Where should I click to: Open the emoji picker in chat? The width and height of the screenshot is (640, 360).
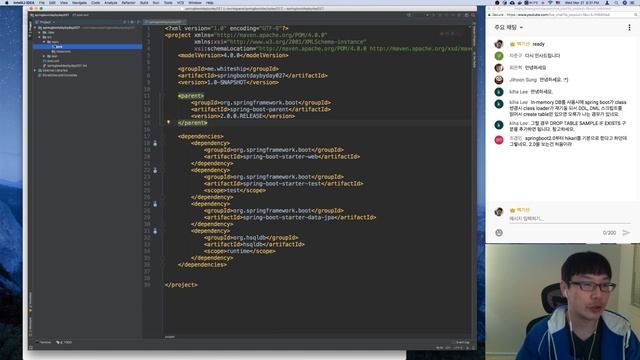pos(499,233)
